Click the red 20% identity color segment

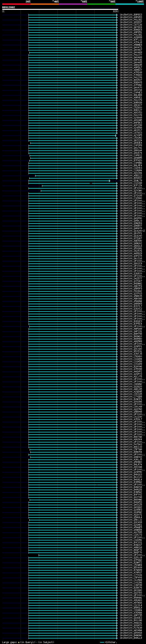16,4
